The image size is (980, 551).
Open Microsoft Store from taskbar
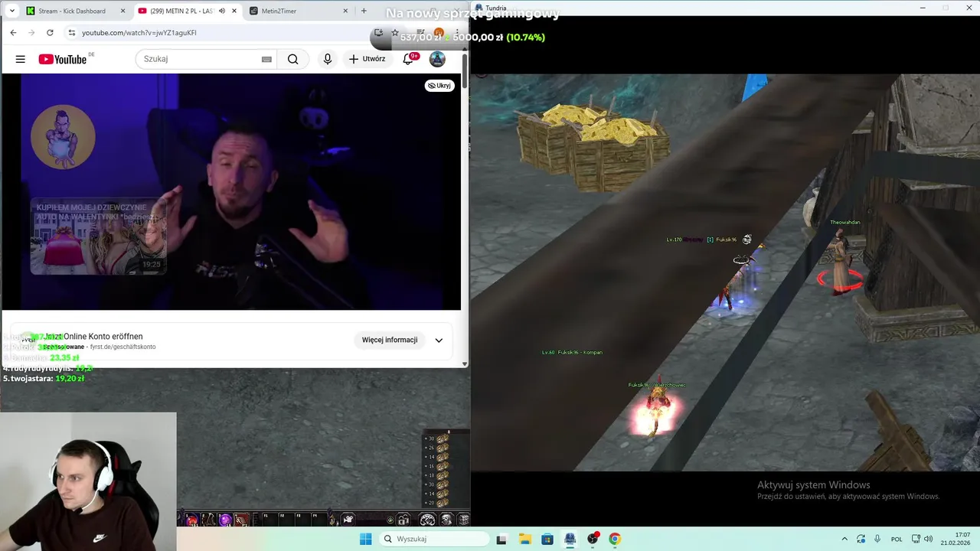click(x=547, y=539)
